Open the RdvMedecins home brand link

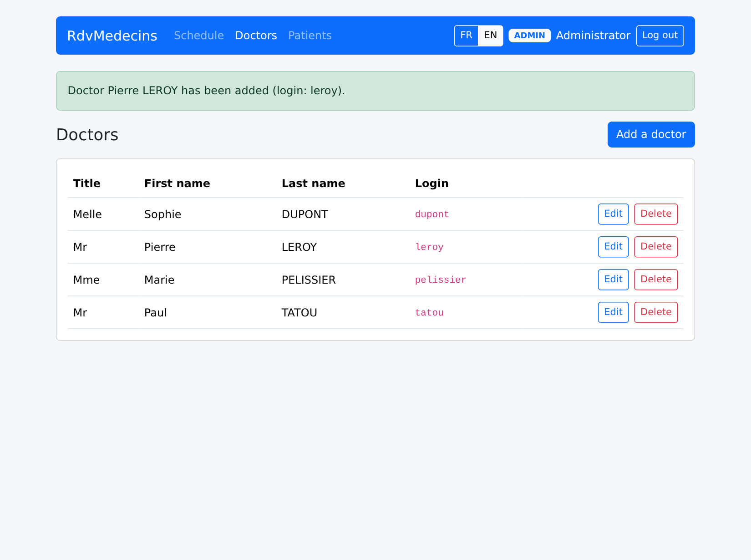coord(112,36)
